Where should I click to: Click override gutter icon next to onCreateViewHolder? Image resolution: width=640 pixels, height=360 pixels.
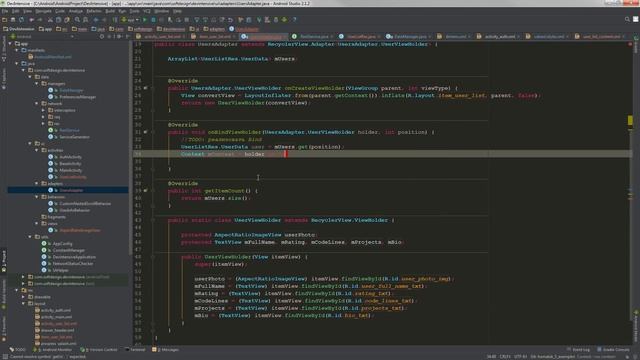tap(145, 88)
